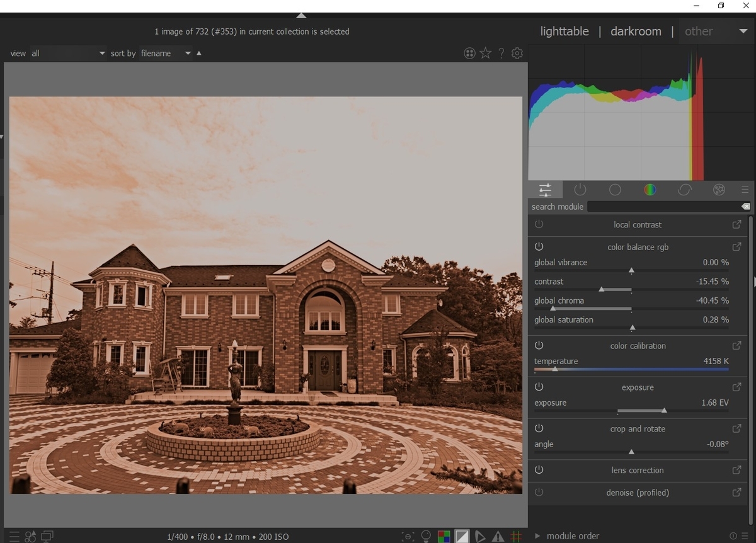This screenshot has height=543, width=756.
Task: Open module groups presets hamburger menu
Action: (745, 190)
